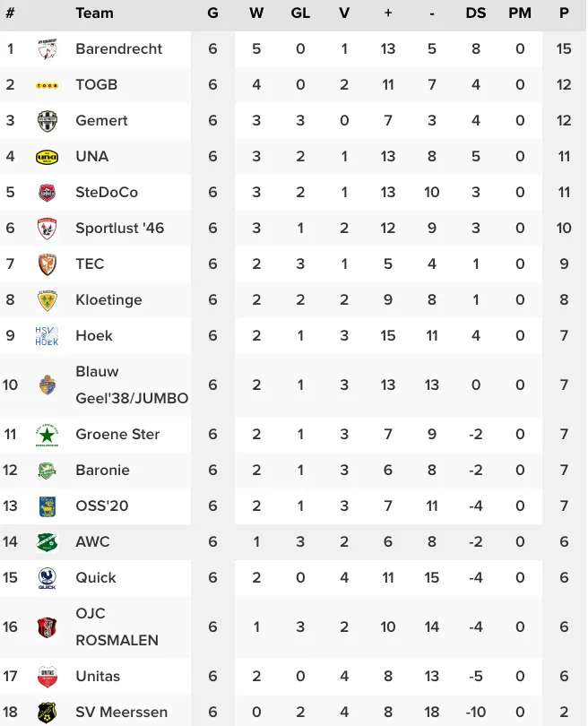Viewport: 588px width, 726px height.
Task: Click the HSV Hoek logo
Action: point(47,336)
